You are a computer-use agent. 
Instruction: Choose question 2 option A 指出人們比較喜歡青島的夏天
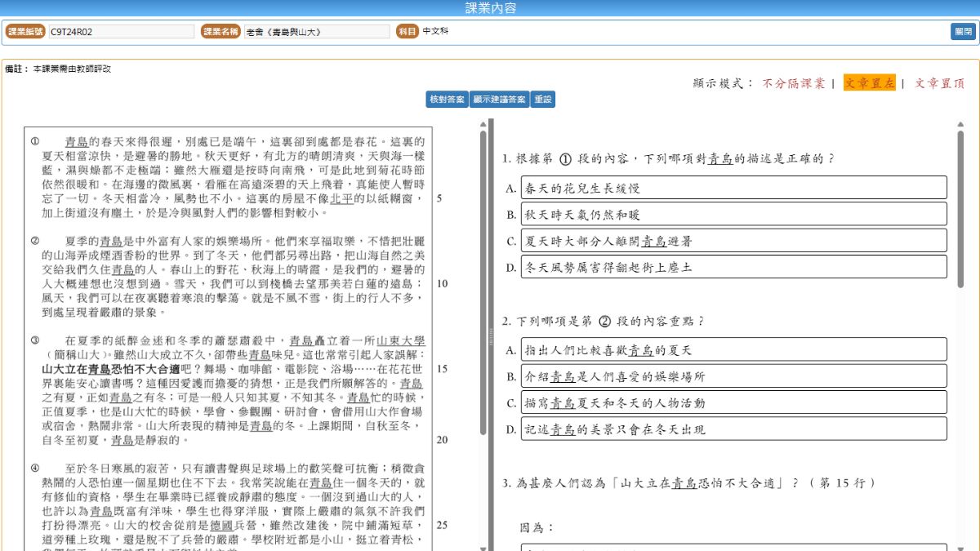click(x=733, y=349)
